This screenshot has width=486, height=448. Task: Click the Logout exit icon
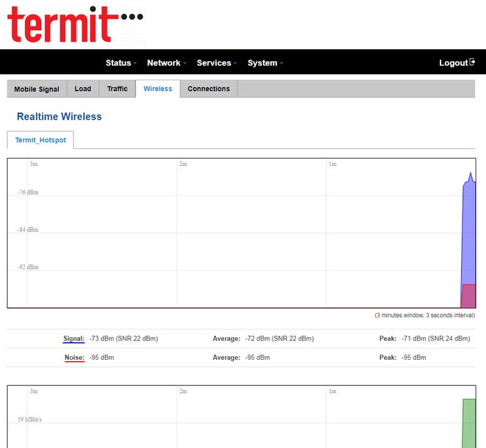click(472, 63)
